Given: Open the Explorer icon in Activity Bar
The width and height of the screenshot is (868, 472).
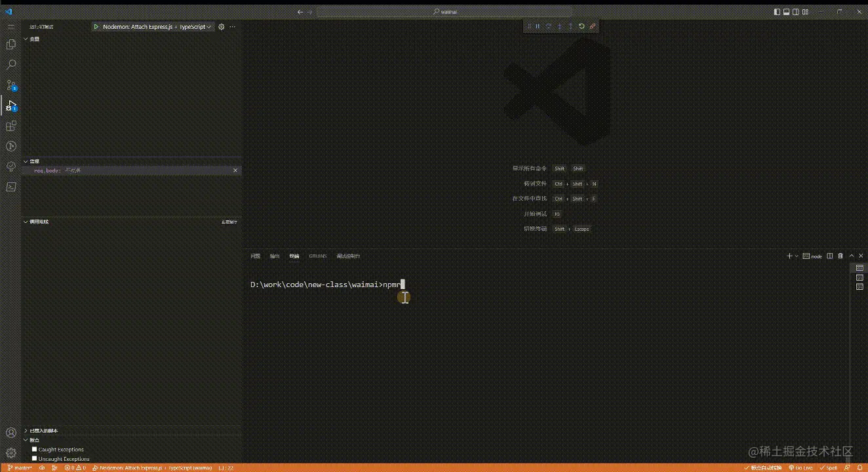Looking at the screenshot, I should (10, 44).
